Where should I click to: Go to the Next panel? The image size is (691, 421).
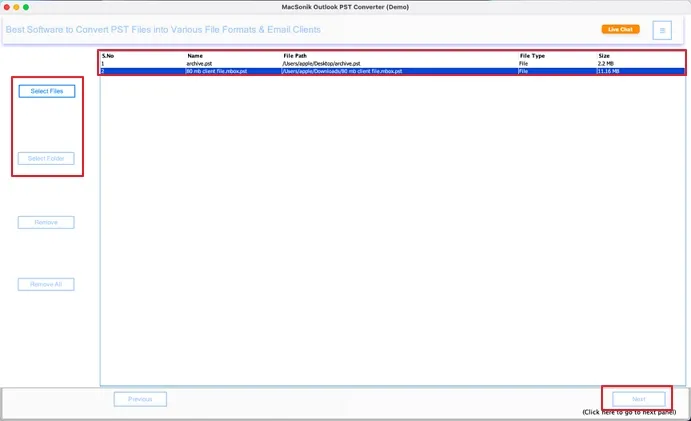point(639,399)
